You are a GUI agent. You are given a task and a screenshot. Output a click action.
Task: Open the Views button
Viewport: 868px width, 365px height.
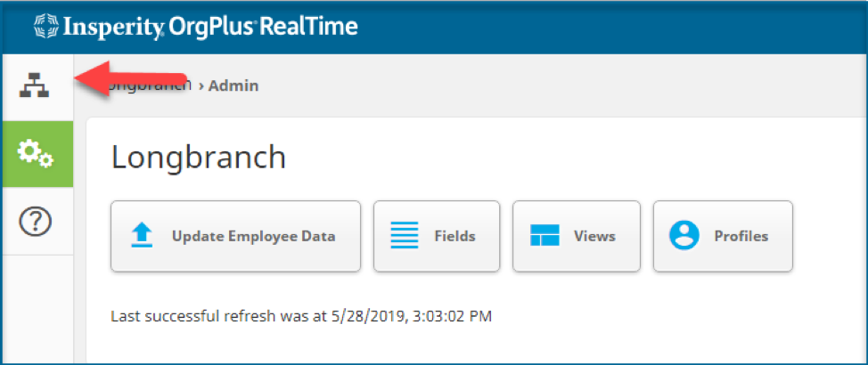pyautogui.click(x=577, y=236)
